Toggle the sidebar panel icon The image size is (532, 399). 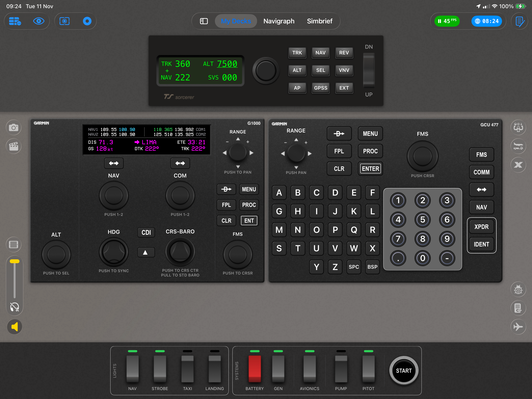coord(204,21)
